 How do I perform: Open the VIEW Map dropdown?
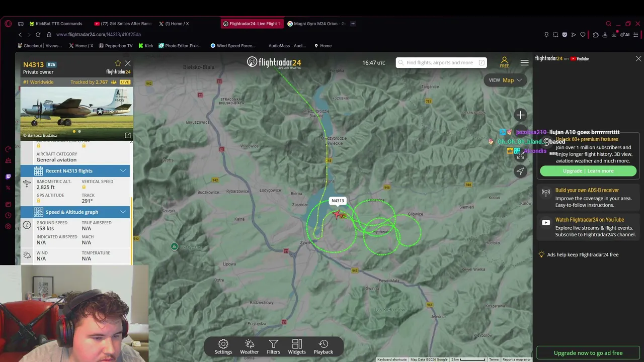tap(505, 80)
